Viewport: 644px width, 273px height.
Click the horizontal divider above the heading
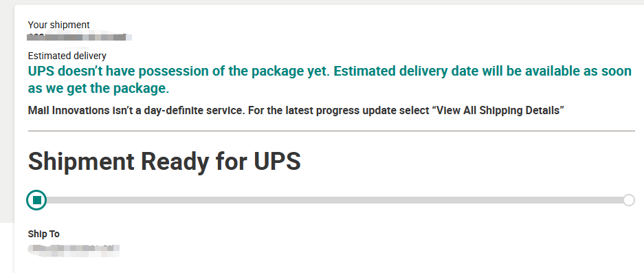tap(331, 131)
